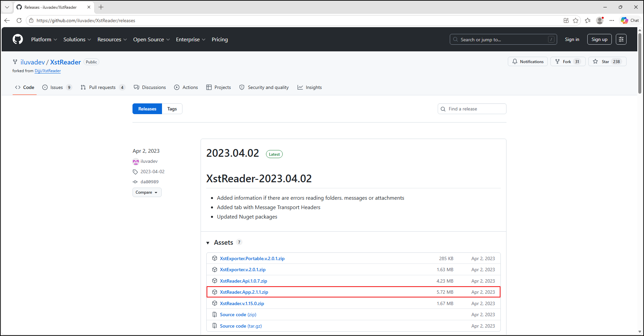Open the Pricing page

pyautogui.click(x=220, y=39)
